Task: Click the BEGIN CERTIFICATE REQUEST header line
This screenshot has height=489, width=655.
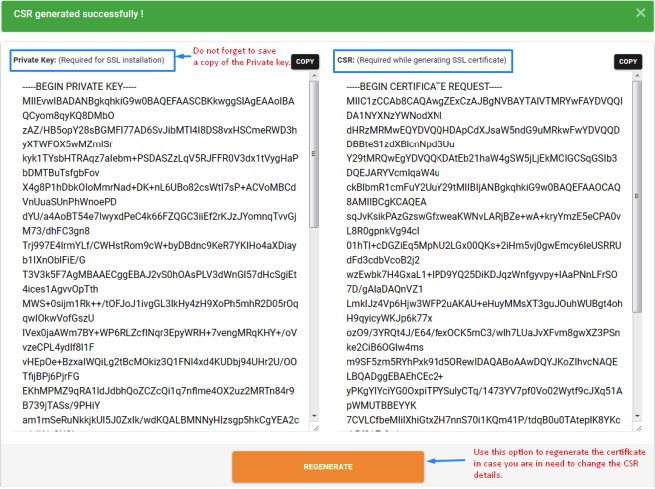Action: coord(429,87)
